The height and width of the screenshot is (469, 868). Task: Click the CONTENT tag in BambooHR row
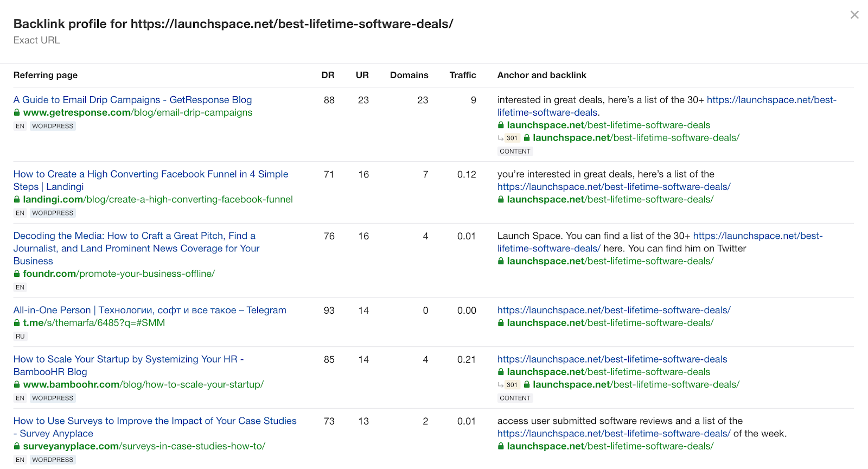515,398
